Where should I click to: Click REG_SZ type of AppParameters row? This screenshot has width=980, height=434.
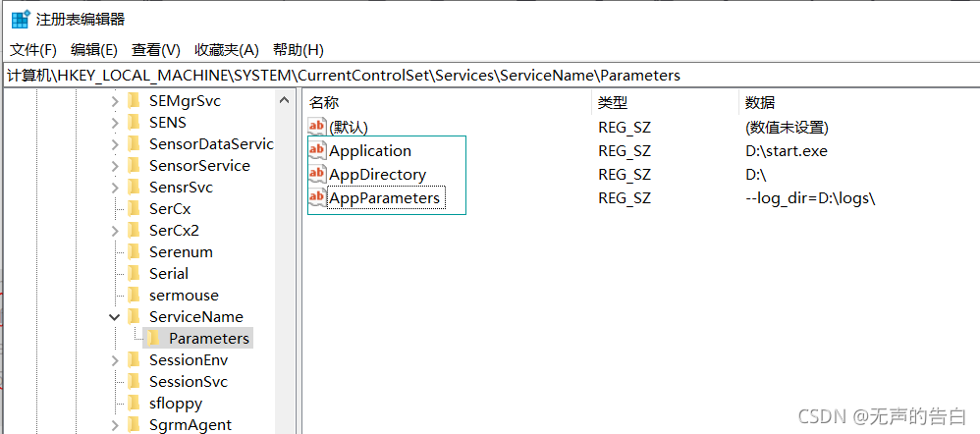625,198
